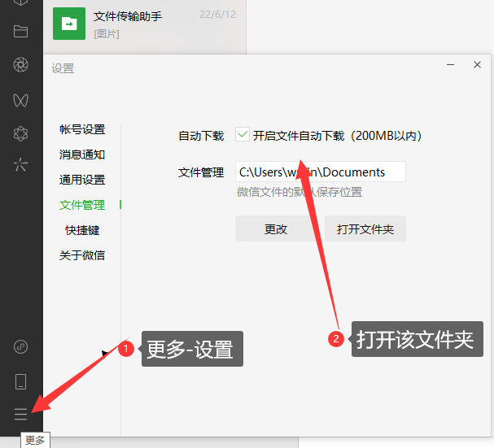The height and width of the screenshot is (448, 494).
Task: Open the star-shaped Search icon in sidebar
Action: pyautogui.click(x=21, y=164)
